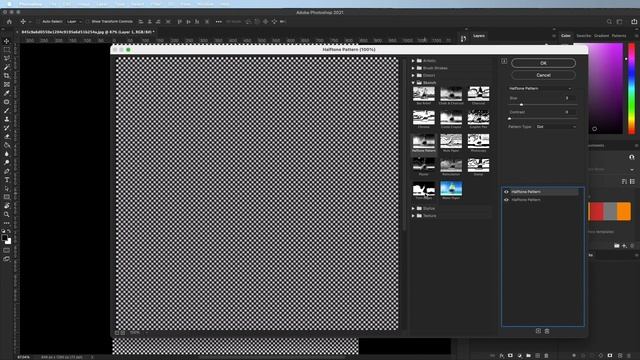Screen dimensions: 640x360
Task: Choose the Graphic Pen filter thumbnail
Action: coord(478,119)
